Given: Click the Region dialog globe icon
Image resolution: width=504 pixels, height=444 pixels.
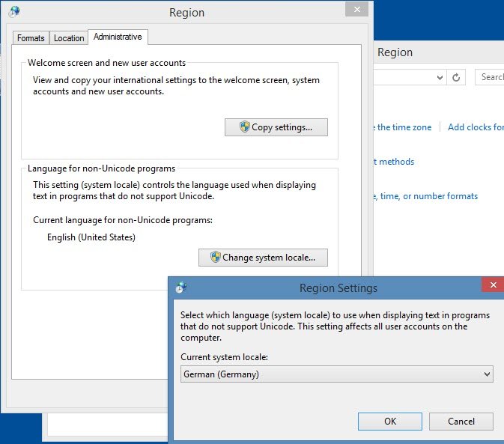Looking at the screenshot, I should click(14, 12).
